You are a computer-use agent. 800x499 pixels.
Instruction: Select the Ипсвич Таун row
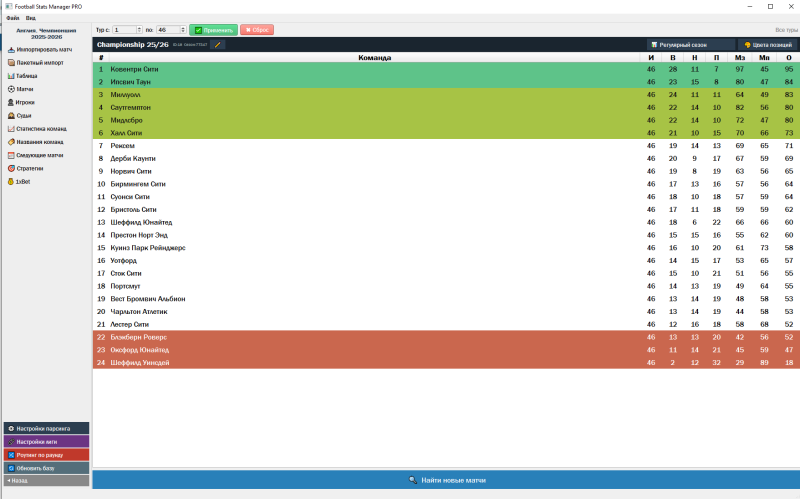coord(446,82)
